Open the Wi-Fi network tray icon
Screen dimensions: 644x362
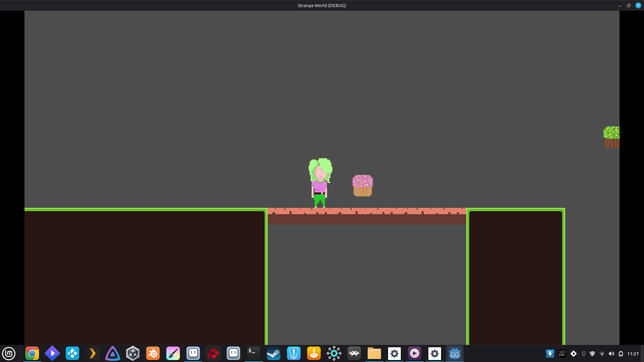point(602,354)
